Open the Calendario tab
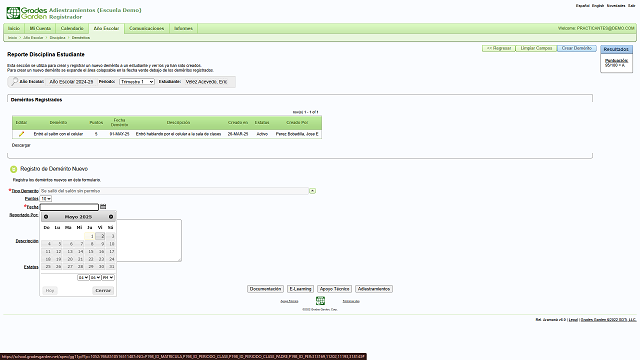 72,29
